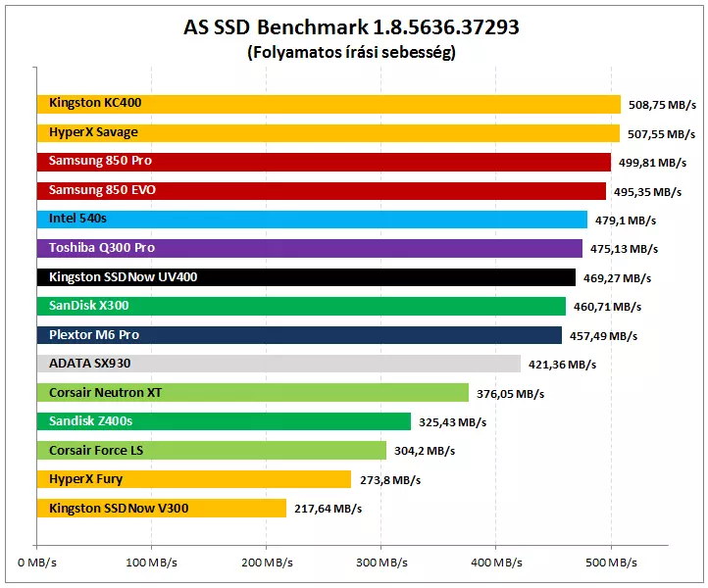Image resolution: width=708 pixels, height=588 pixels.
Task: Click the value label '325,43 MB/s'
Action: (452, 422)
